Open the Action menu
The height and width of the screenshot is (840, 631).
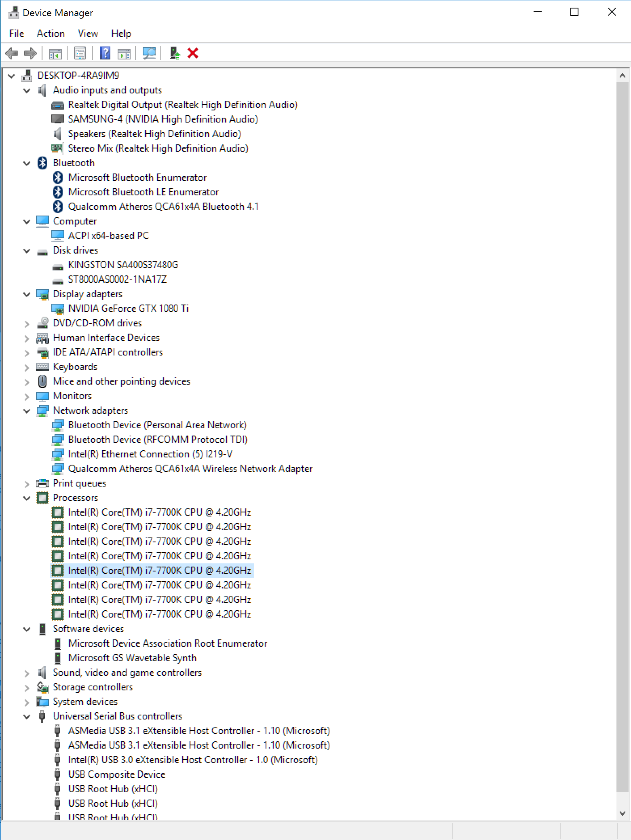point(51,34)
